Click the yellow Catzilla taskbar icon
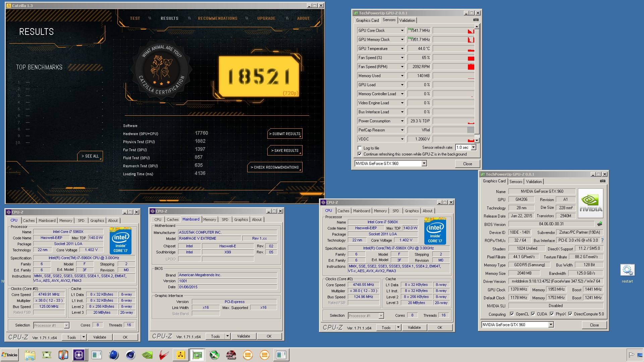This screenshot has height=362, width=644. 180,355
